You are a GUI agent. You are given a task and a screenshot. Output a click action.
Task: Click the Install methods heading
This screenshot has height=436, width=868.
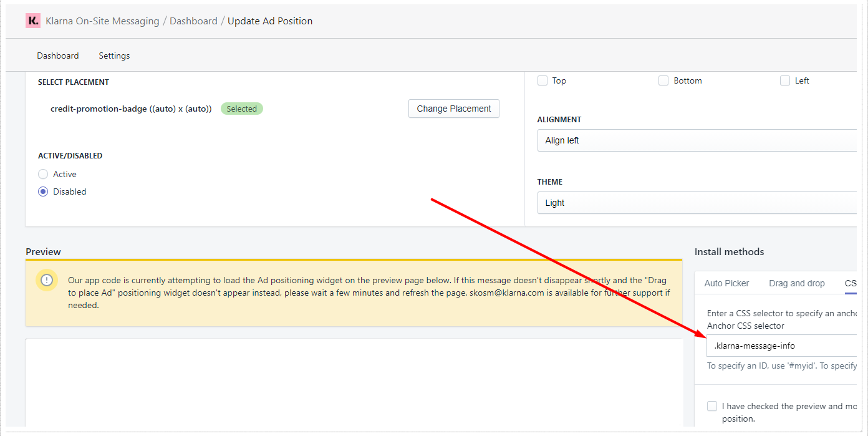pyautogui.click(x=729, y=252)
